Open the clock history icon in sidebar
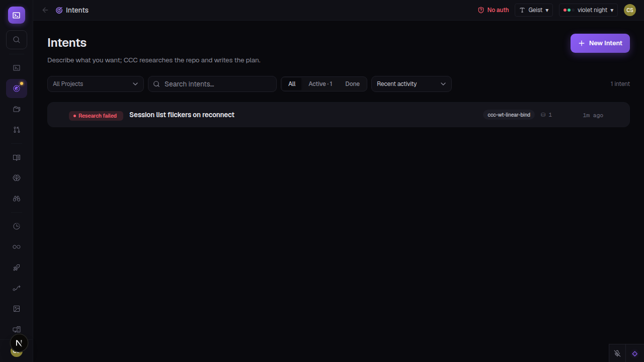 coord(17,226)
